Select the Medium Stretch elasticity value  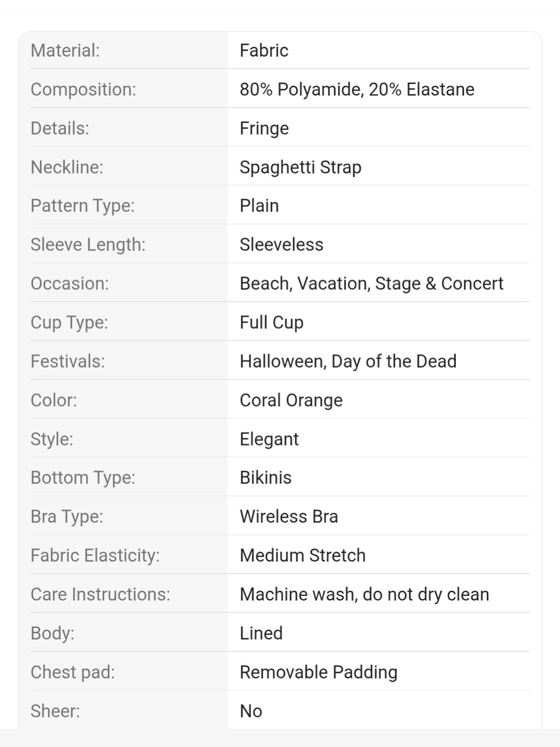coord(302,555)
